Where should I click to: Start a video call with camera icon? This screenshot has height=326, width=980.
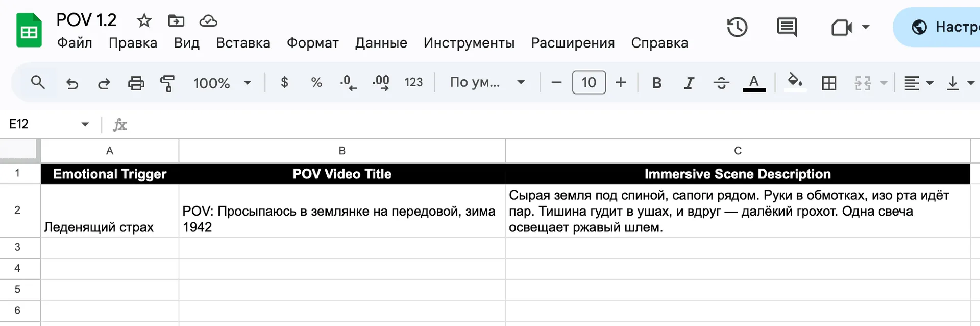(x=841, y=27)
